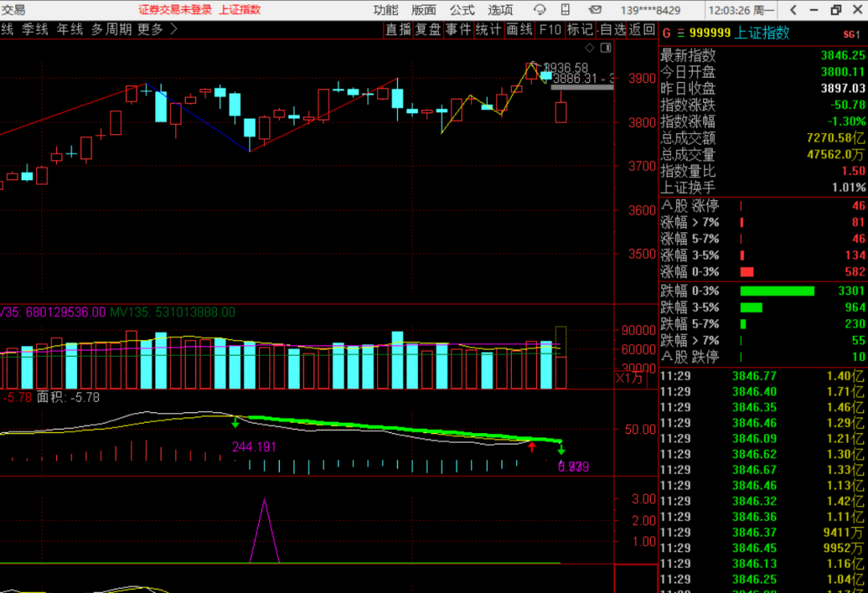Click the 复盘 toolbar button
868x593 pixels.
click(x=428, y=30)
